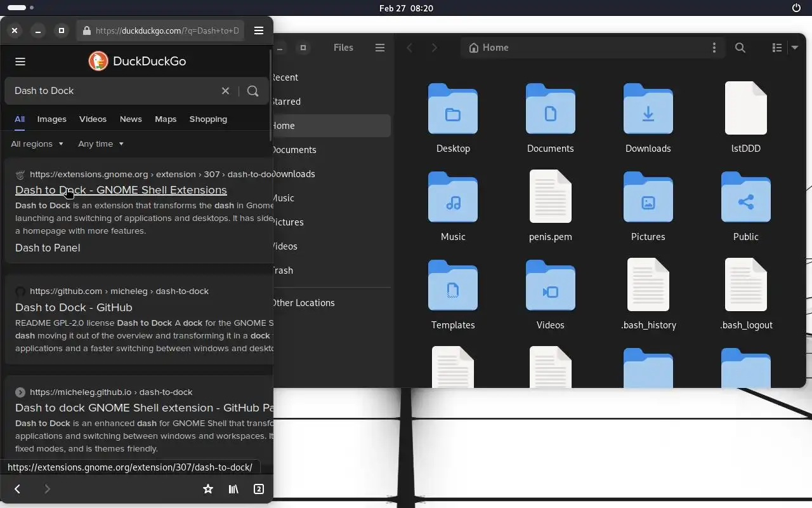This screenshot has width=812, height=508.
Task: Open Files path options menu
Action: click(x=714, y=48)
